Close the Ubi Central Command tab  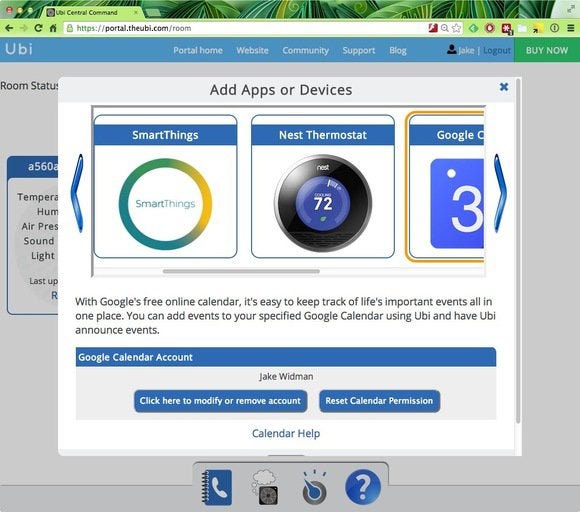click(x=136, y=13)
